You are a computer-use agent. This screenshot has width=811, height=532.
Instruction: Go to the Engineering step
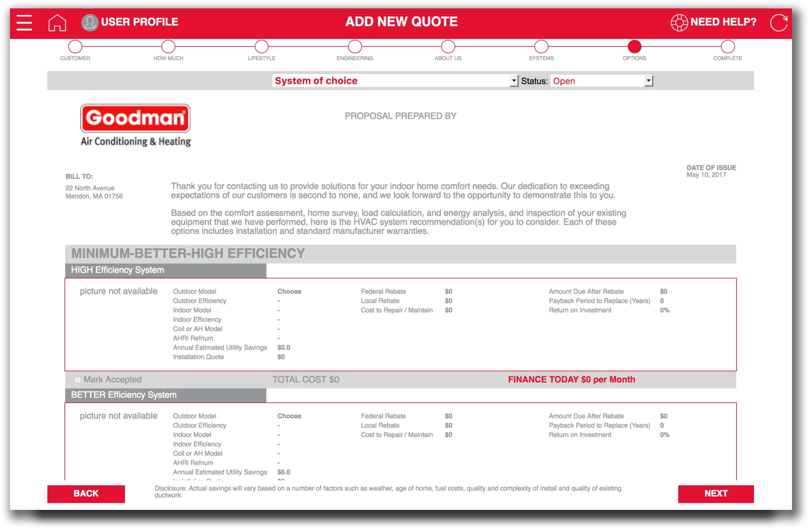pyautogui.click(x=355, y=47)
